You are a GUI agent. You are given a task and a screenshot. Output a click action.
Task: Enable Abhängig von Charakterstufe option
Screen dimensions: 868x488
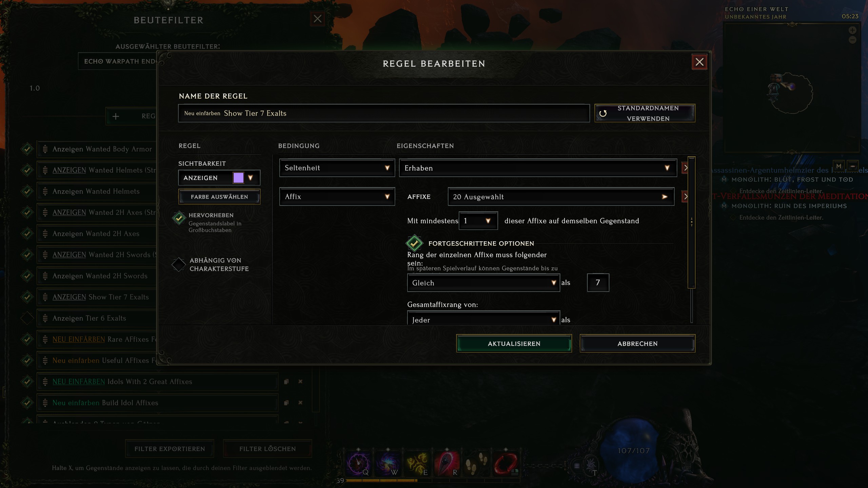click(179, 265)
